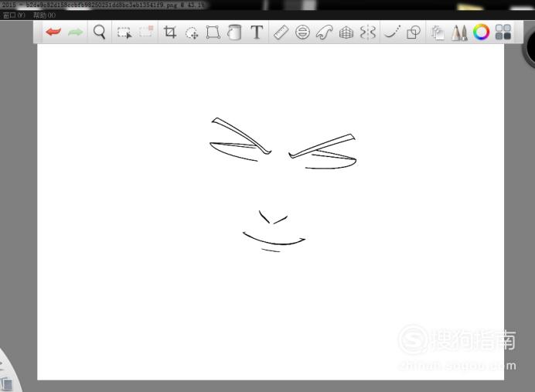Viewport: 535px width, 392px height.
Task: Click the red Undo arrow
Action: pyautogui.click(x=53, y=32)
